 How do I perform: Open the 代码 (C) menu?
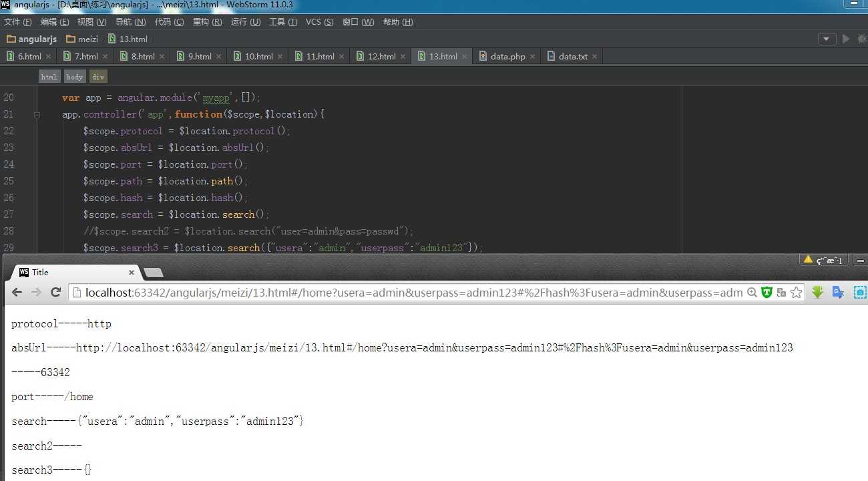click(x=170, y=22)
